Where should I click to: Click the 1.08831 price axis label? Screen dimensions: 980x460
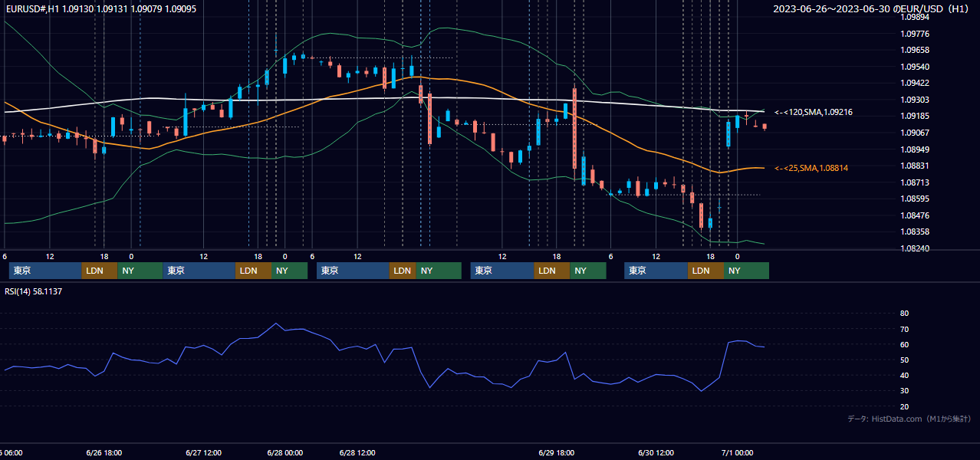915,166
